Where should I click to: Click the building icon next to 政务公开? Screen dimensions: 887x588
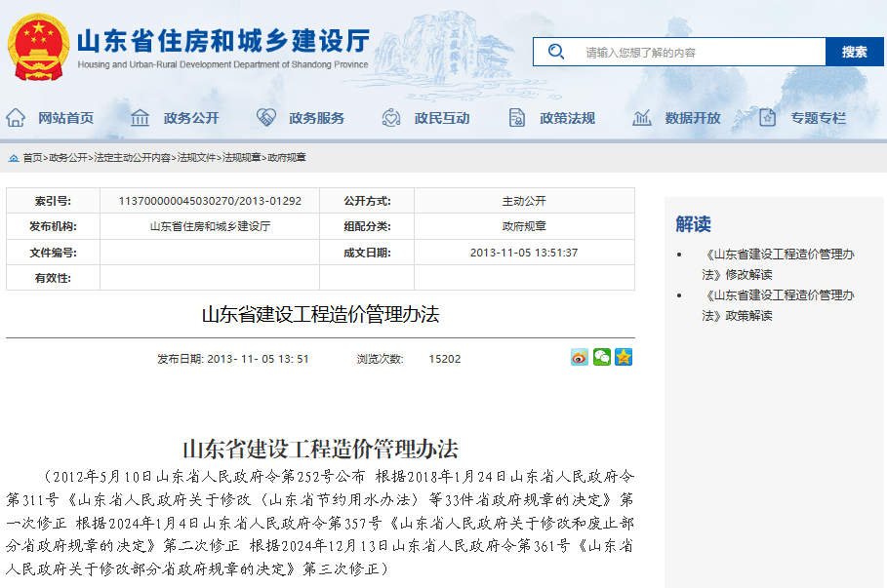click(140, 115)
